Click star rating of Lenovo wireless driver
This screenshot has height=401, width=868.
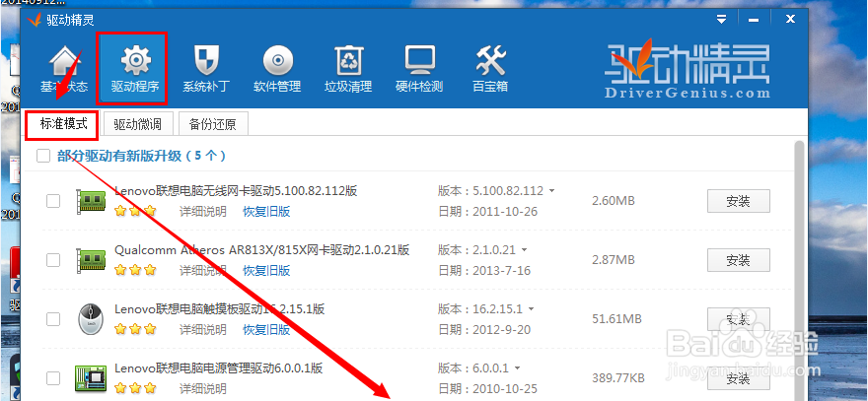pos(135,211)
